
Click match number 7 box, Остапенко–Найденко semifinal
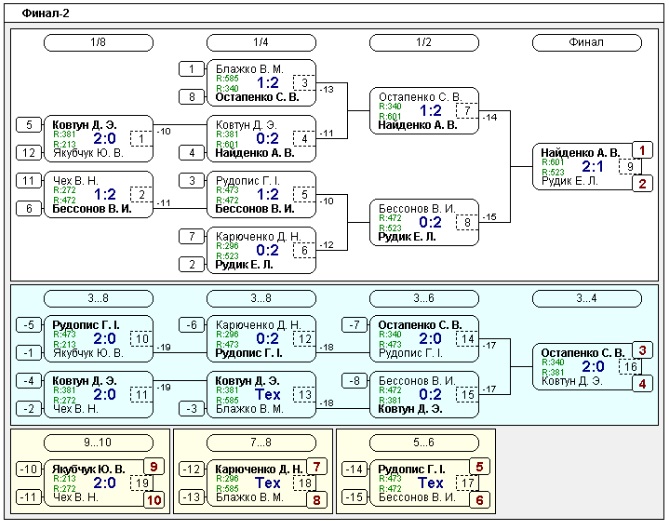pyautogui.click(x=467, y=111)
